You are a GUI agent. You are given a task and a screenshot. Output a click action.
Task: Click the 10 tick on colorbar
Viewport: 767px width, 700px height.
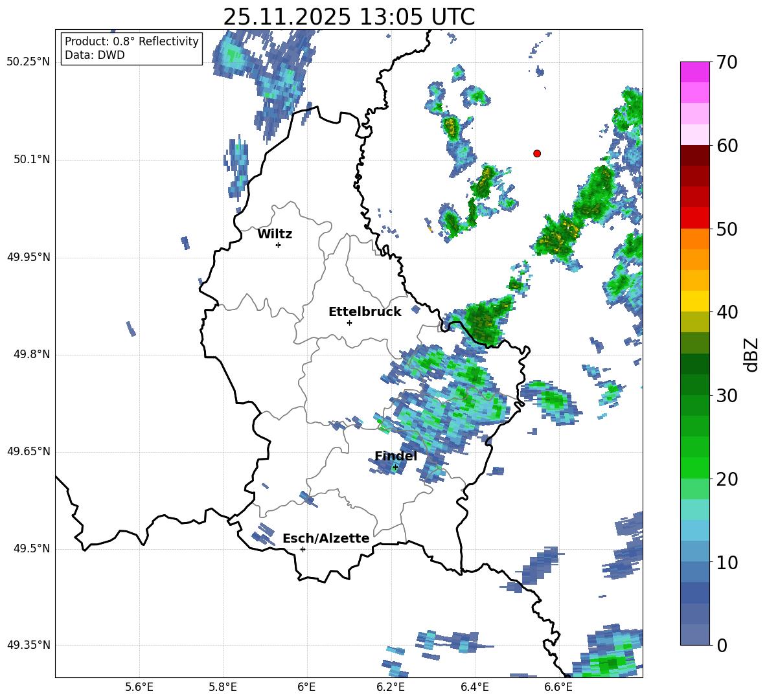727,562
